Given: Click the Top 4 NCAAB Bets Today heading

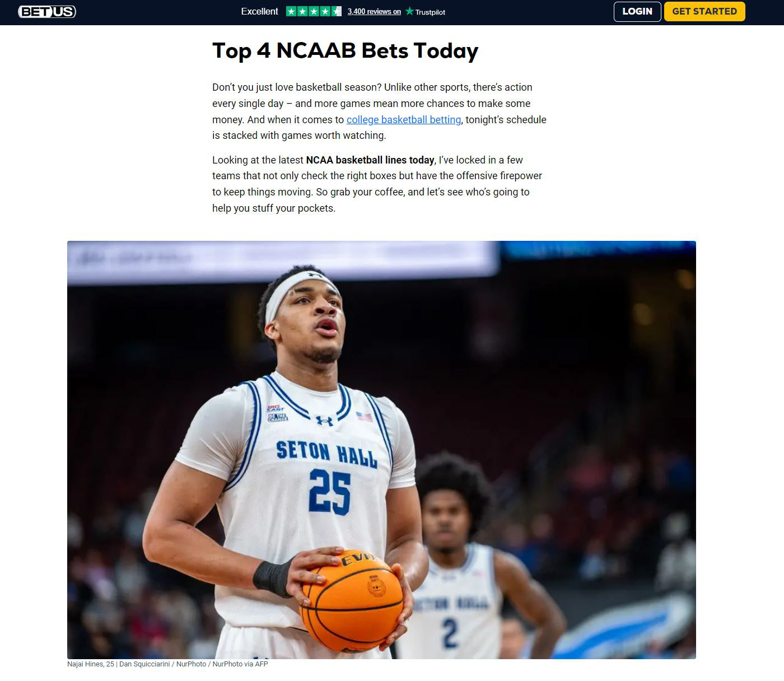Looking at the screenshot, I should (x=345, y=50).
